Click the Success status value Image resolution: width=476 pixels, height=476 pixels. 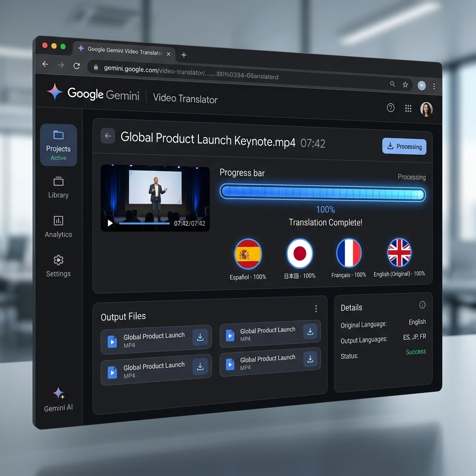416,352
